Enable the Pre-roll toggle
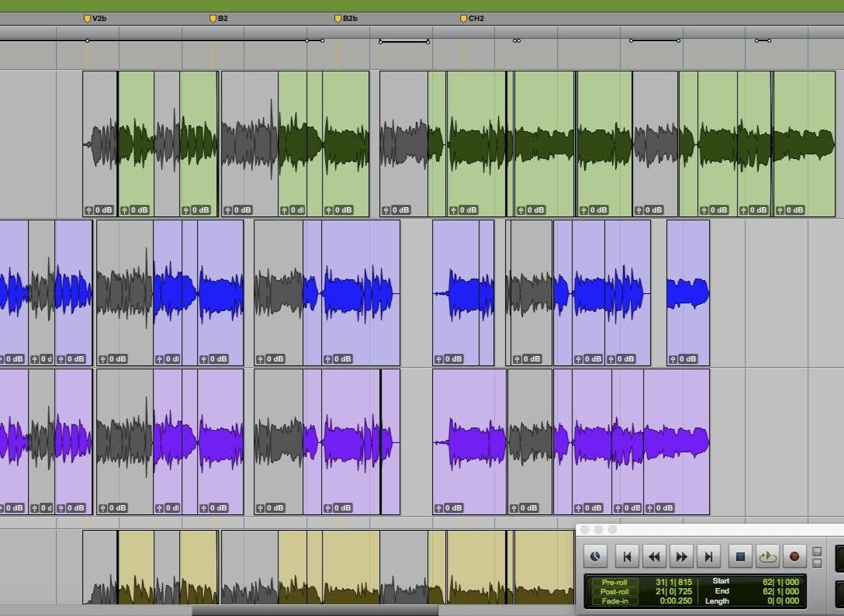The image size is (844, 616). point(614,582)
